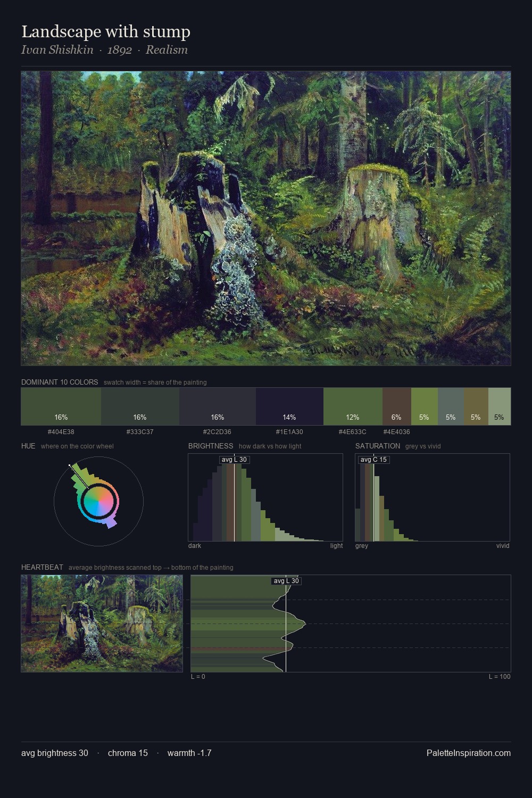Image resolution: width=532 pixels, height=798 pixels.
Task: Click the 'Realism' style label
Action: (167, 50)
